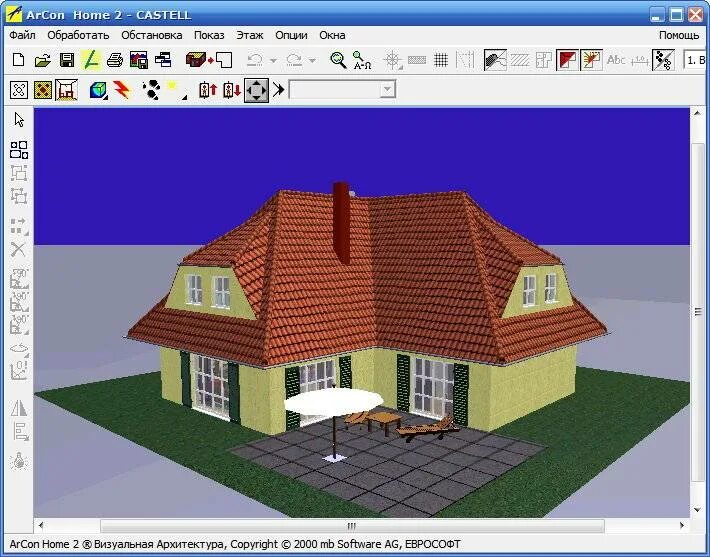Switch between 3D and plan view icon
Image resolution: width=710 pixels, height=557 pixels.
pos(209,60)
